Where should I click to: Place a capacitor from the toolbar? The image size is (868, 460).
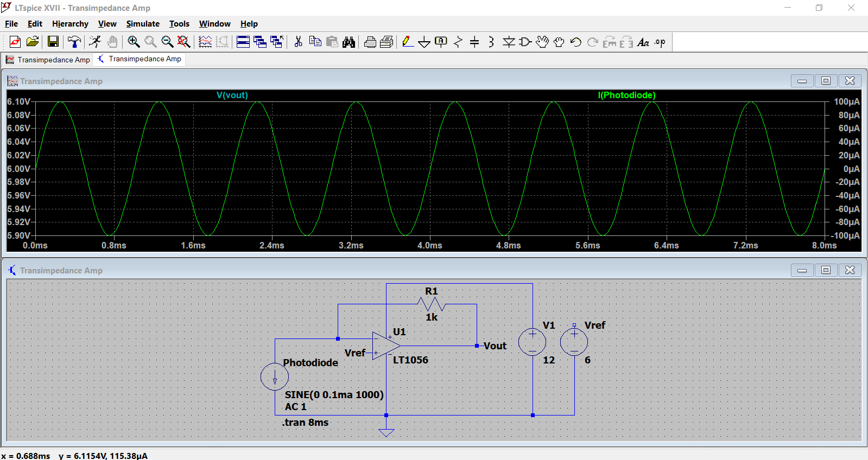(474, 42)
